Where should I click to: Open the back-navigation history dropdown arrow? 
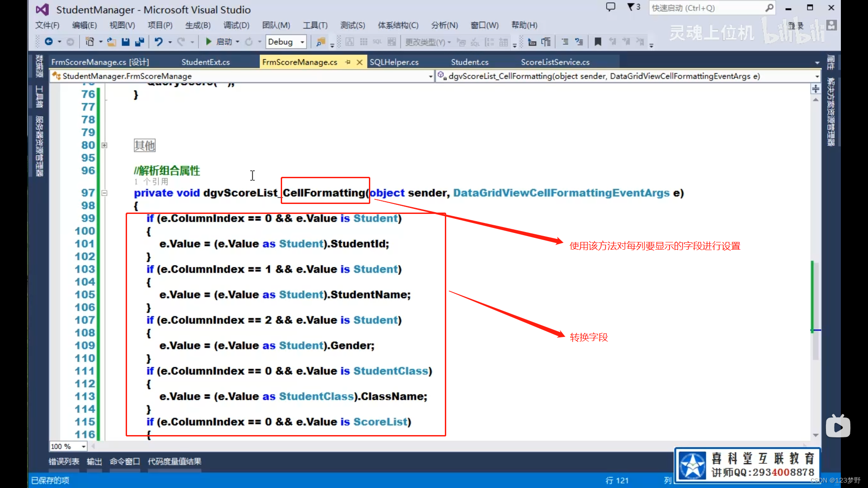59,42
